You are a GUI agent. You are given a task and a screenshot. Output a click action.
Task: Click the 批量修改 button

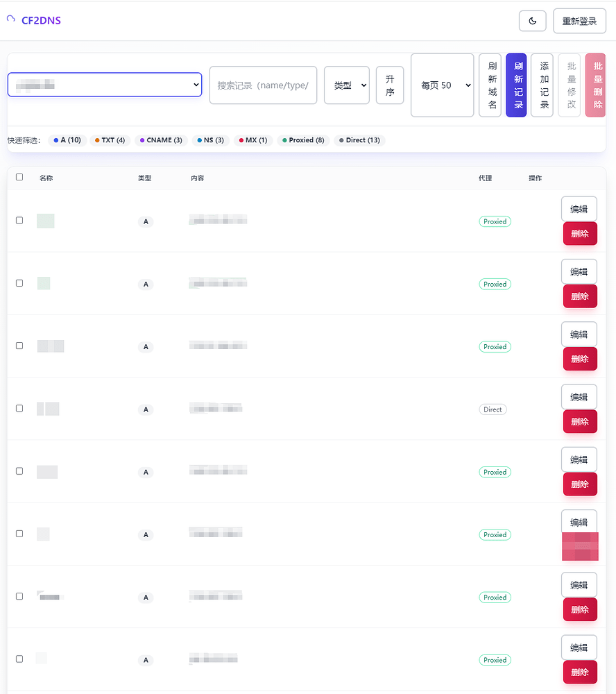pos(569,85)
